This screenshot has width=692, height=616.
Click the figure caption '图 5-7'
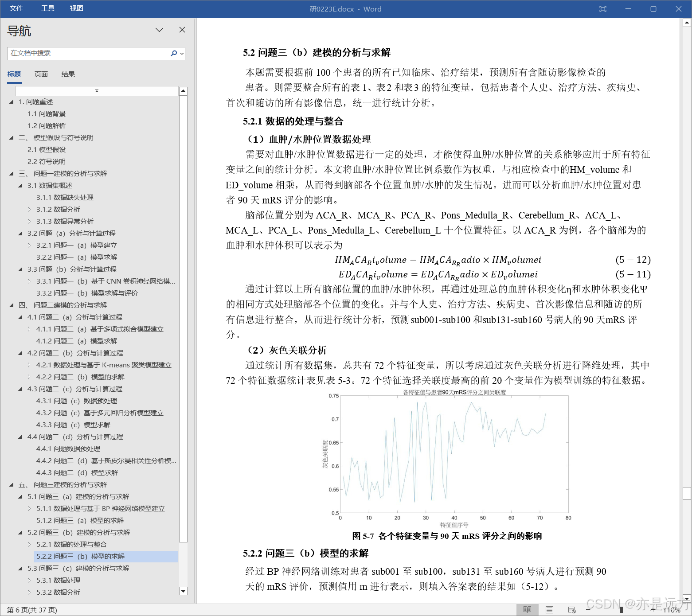coord(447,536)
